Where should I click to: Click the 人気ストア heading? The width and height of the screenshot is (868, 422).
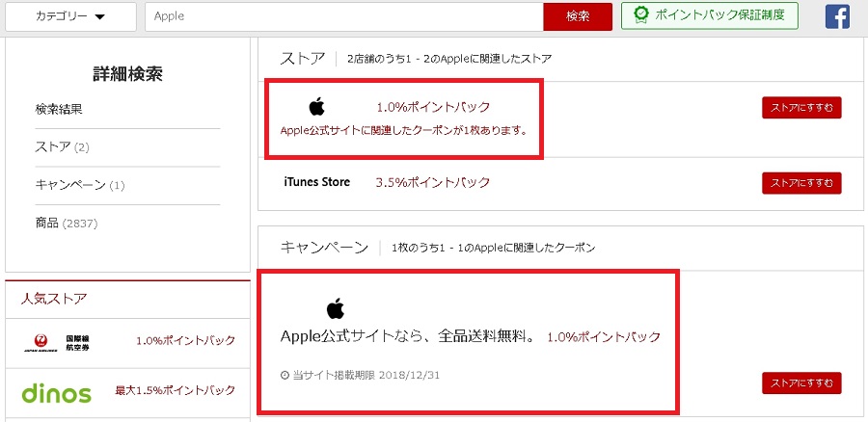54,300
